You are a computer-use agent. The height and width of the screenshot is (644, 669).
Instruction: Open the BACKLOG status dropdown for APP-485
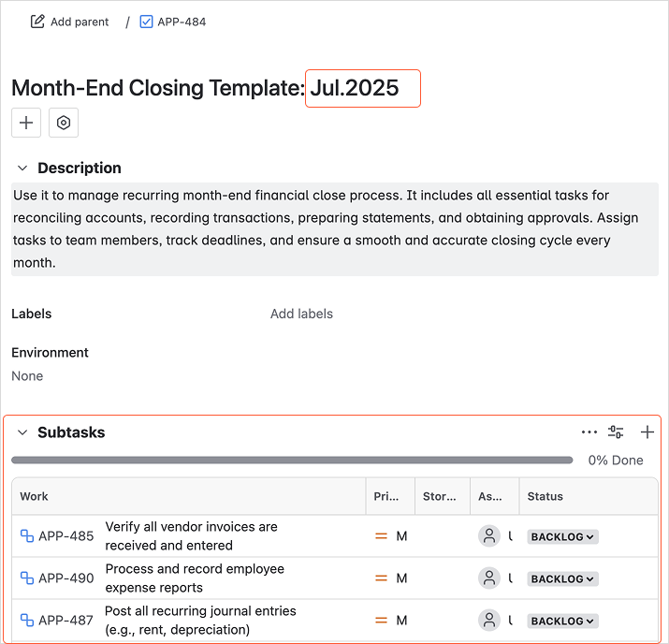[x=562, y=537]
